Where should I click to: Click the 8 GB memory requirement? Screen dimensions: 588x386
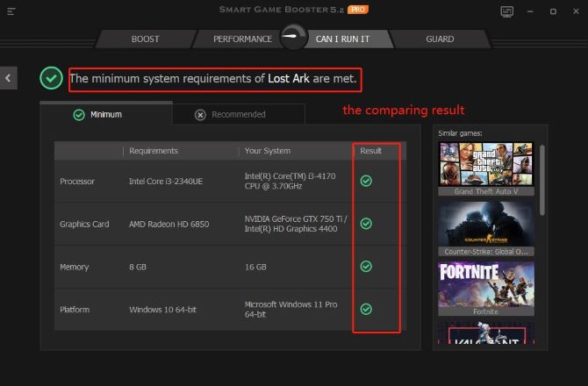click(x=138, y=267)
